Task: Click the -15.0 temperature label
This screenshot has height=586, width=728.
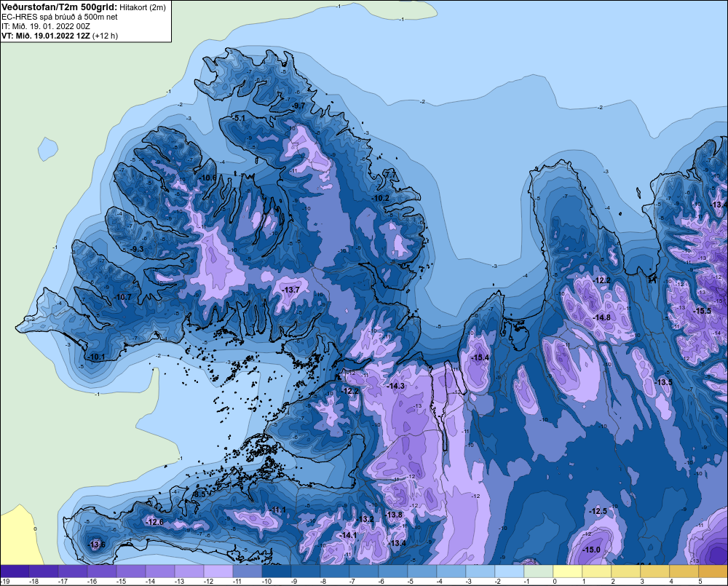Action: (x=591, y=550)
